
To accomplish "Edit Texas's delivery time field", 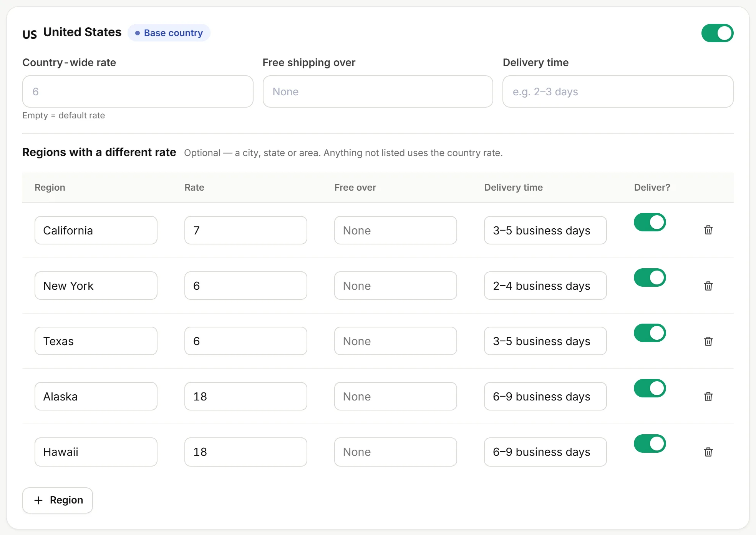I will point(545,341).
